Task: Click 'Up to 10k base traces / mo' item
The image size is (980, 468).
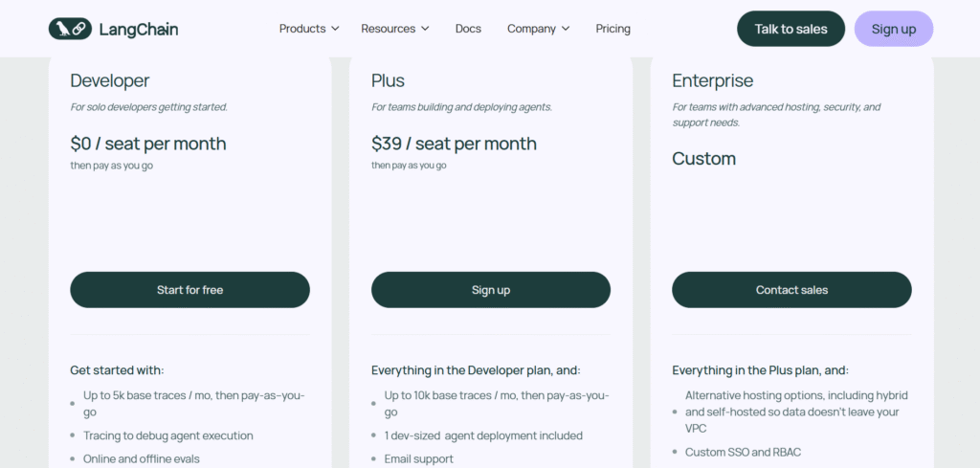Action: pyautogui.click(x=497, y=404)
